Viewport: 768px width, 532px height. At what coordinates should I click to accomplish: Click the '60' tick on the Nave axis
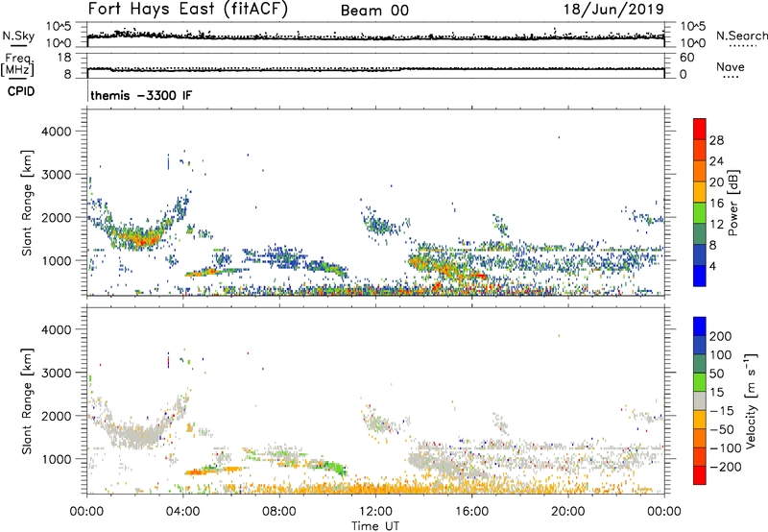coord(686,58)
